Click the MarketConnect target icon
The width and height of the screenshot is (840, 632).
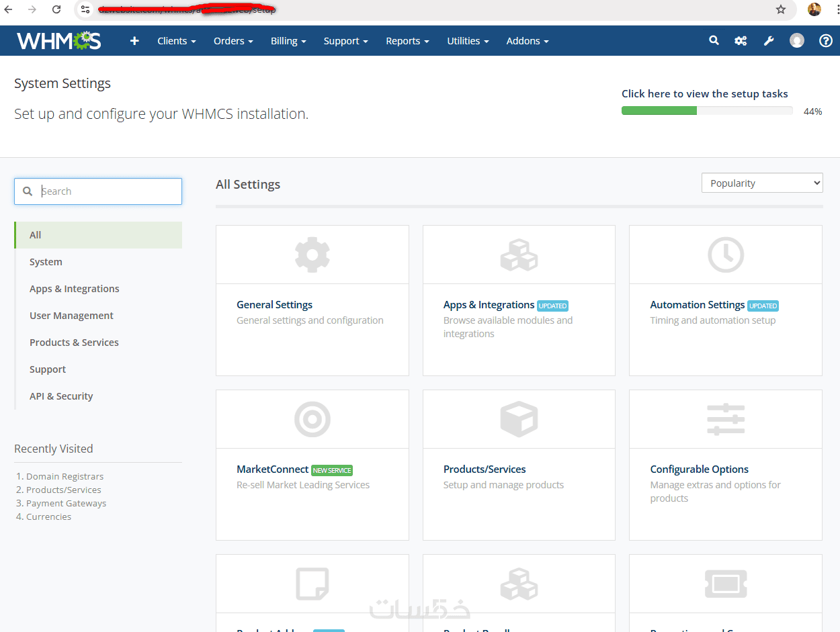pyautogui.click(x=312, y=419)
